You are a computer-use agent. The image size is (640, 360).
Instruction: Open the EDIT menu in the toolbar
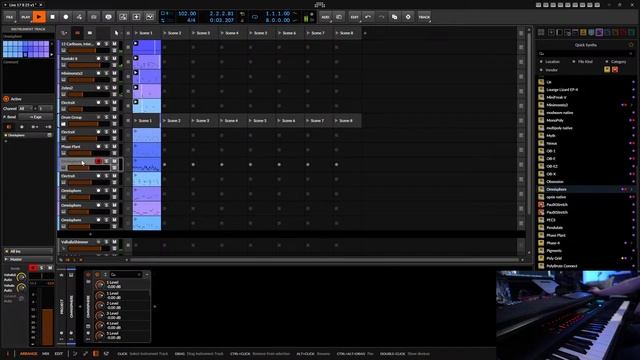coord(354,17)
